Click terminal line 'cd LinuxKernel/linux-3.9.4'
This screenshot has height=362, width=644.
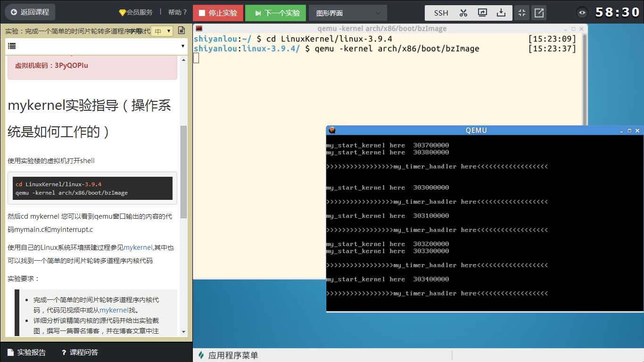coord(329,39)
